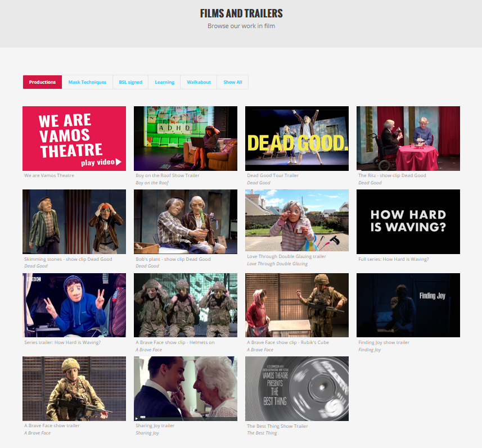Click Show All to view every film

232,82
